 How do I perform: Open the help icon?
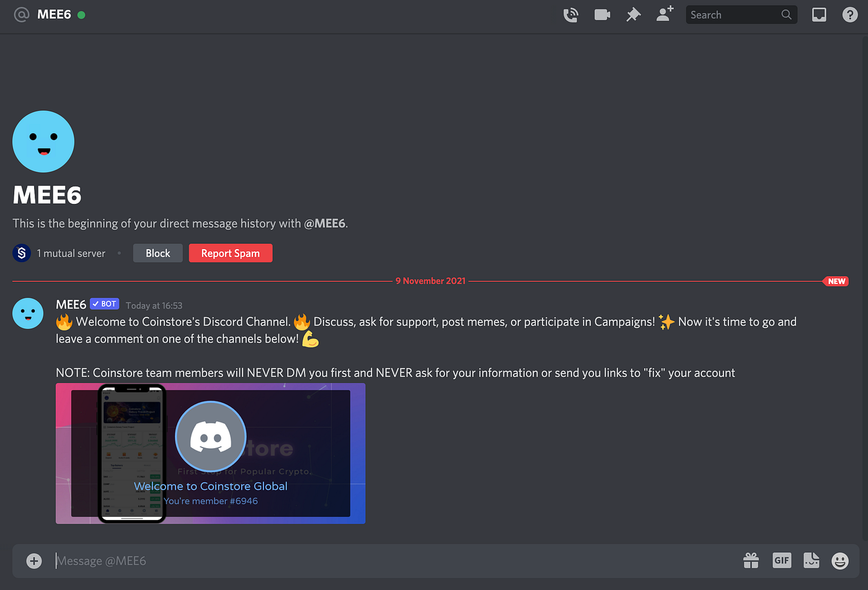(850, 15)
